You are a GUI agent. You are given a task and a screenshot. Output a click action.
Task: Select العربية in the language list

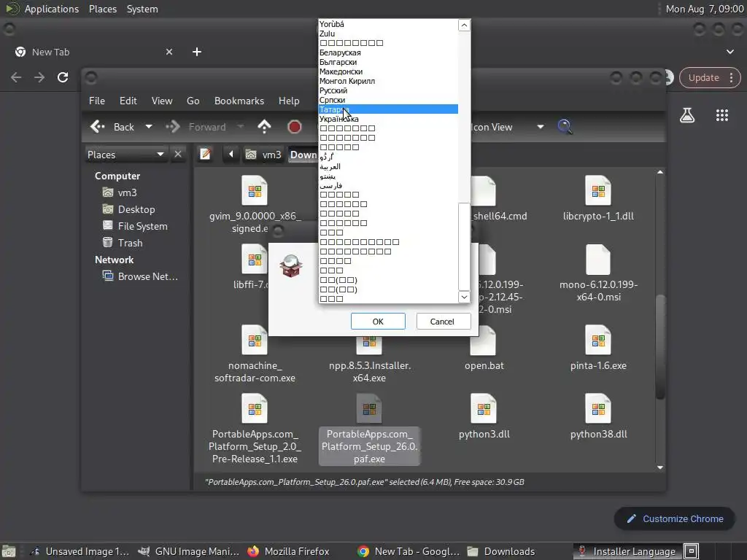tap(388, 167)
